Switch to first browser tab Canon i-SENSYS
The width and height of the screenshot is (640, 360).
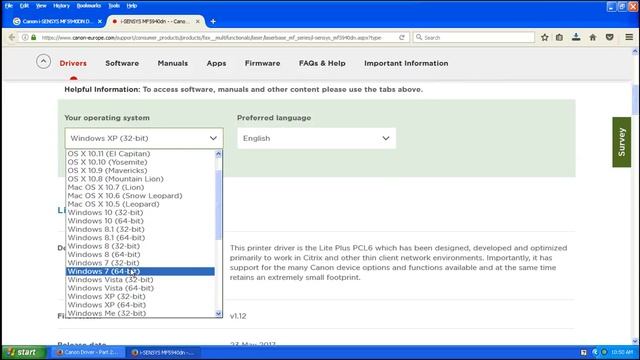57,21
